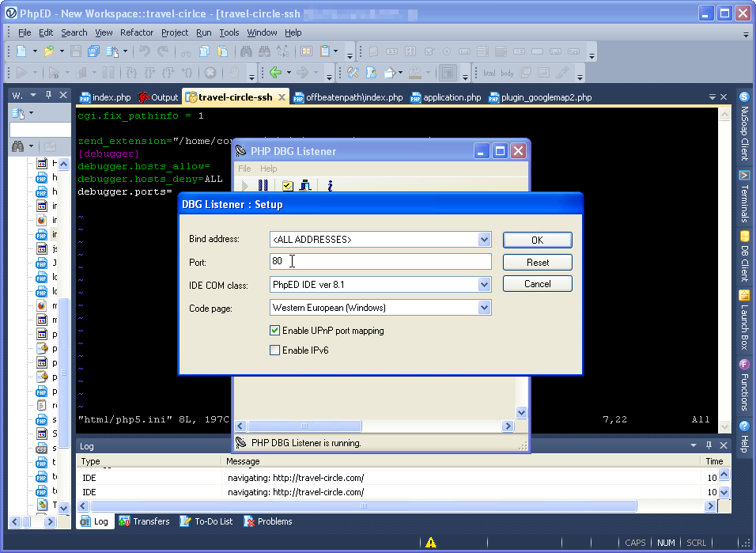Open the IDE COM class dropdown
The image size is (756, 553).
tap(484, 284)
